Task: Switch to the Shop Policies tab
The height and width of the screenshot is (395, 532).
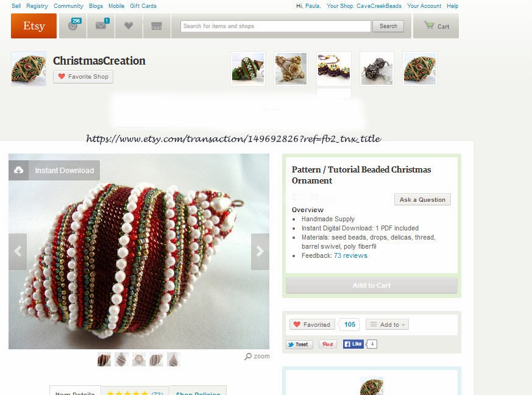Action: tap(198, 392)
